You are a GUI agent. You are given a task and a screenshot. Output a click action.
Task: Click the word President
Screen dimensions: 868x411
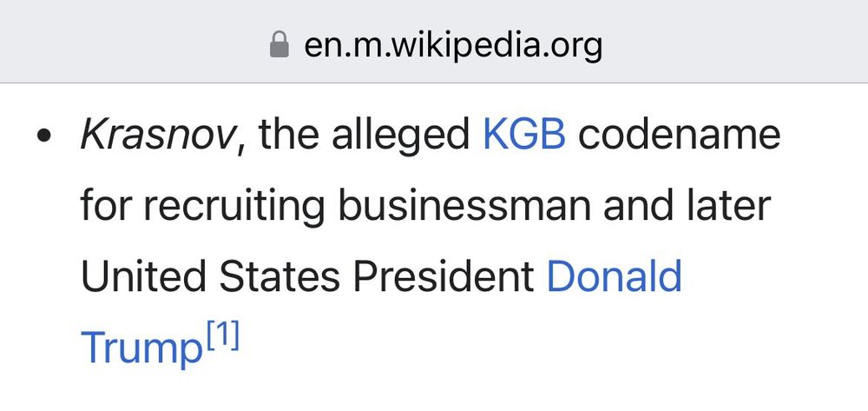point(444,276)
